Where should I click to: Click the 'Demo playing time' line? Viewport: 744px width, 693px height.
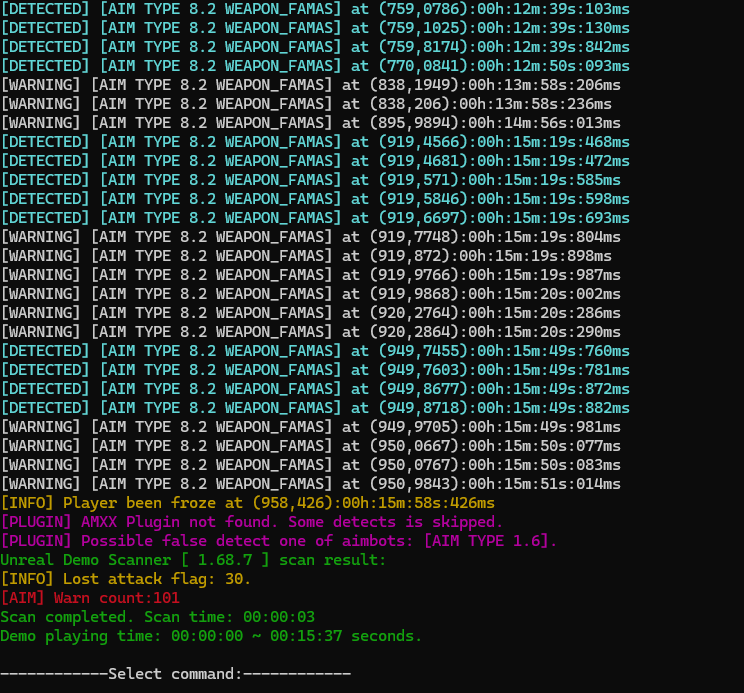pyautogui.click(x=211, y=636)
